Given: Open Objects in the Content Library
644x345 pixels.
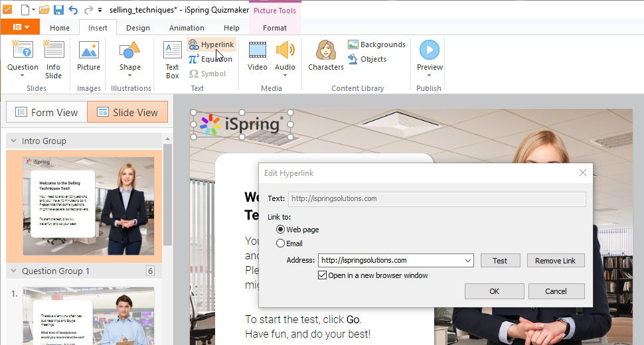Looking at the screenshot, I should pyautogui.click(x=367, y=59).
